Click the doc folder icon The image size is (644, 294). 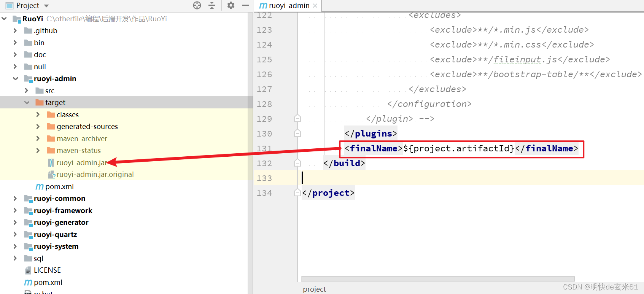(28, 54)
